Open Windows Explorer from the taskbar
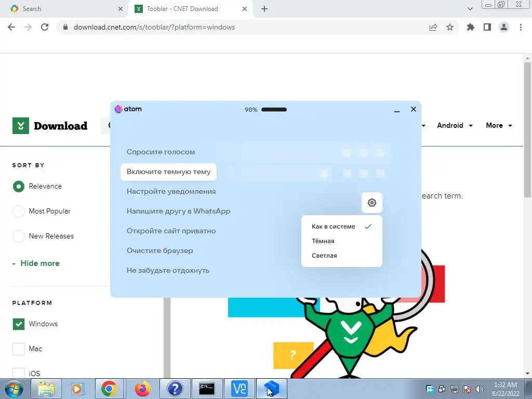Screen dimensions: 532x399 click(x=46, y=389)
